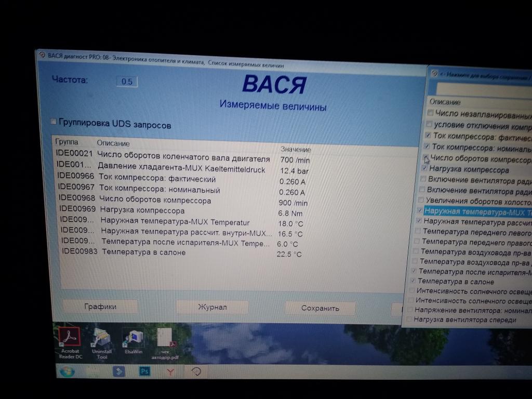
Task: Select row IDE00968 in measurements table
Action: (183, 200)
